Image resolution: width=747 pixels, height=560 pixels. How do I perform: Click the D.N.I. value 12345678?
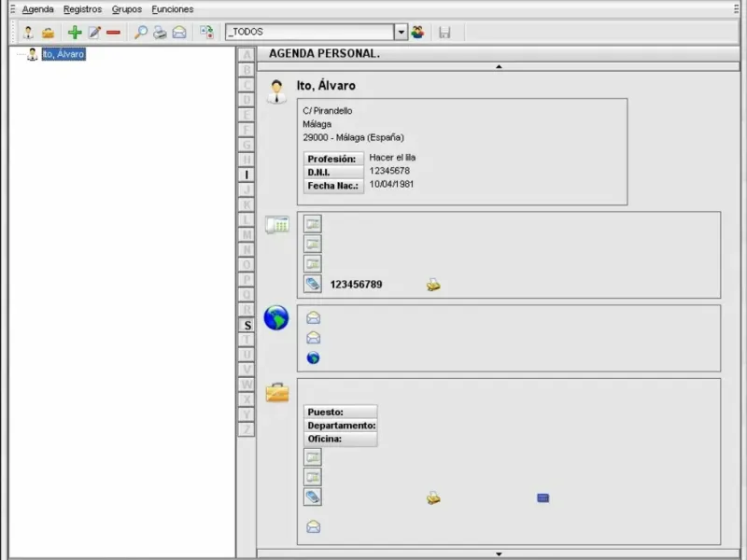[389, 171]
